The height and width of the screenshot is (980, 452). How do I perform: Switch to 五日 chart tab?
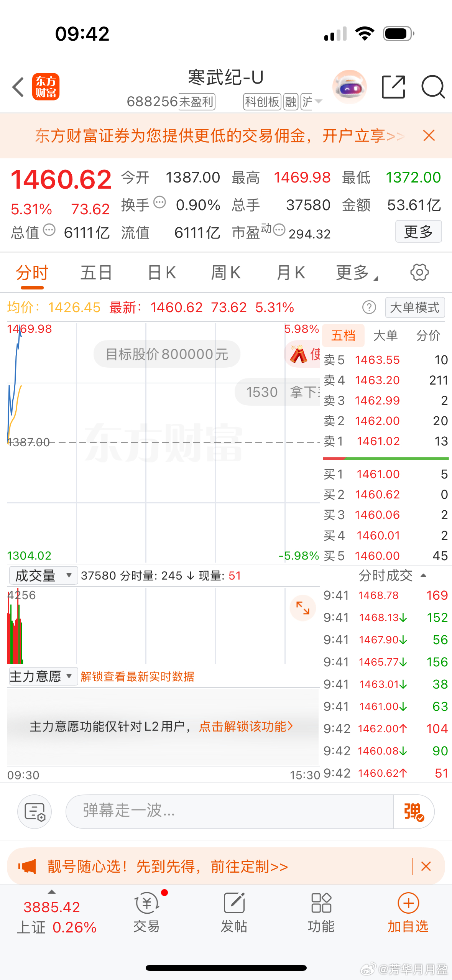pos(96,273)
